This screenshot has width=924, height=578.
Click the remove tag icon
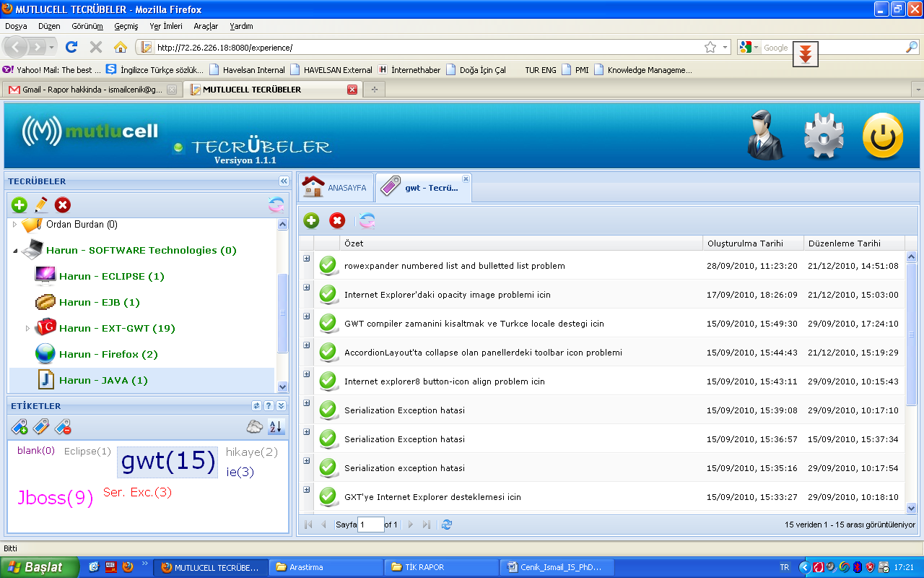click(x=63, y=427)
